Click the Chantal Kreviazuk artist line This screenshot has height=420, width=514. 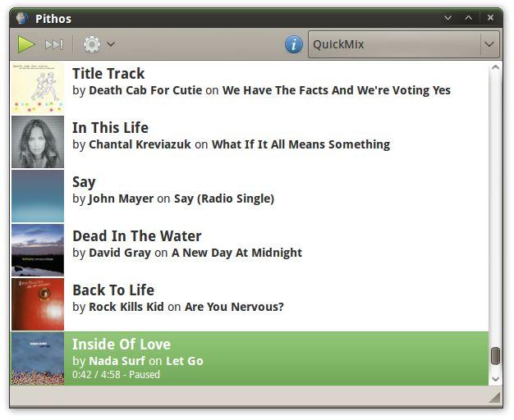[x=231, y=144]
